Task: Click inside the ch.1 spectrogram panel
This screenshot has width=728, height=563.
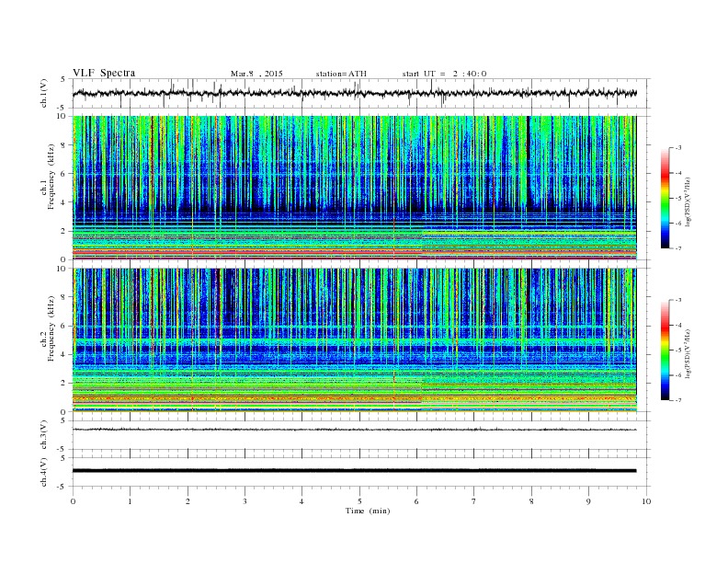Action: coord(355,188)
